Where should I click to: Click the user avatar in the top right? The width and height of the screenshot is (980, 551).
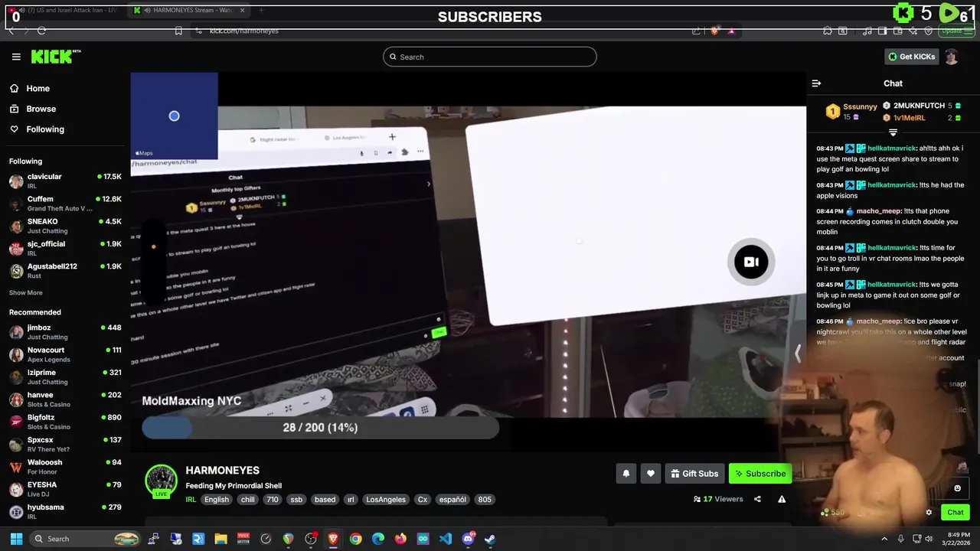[951, 57]
